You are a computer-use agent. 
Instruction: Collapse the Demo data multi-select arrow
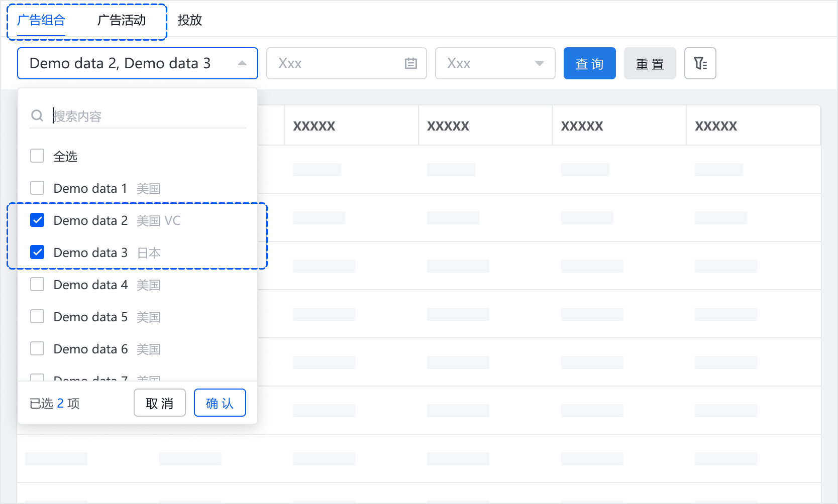(242, 63)
